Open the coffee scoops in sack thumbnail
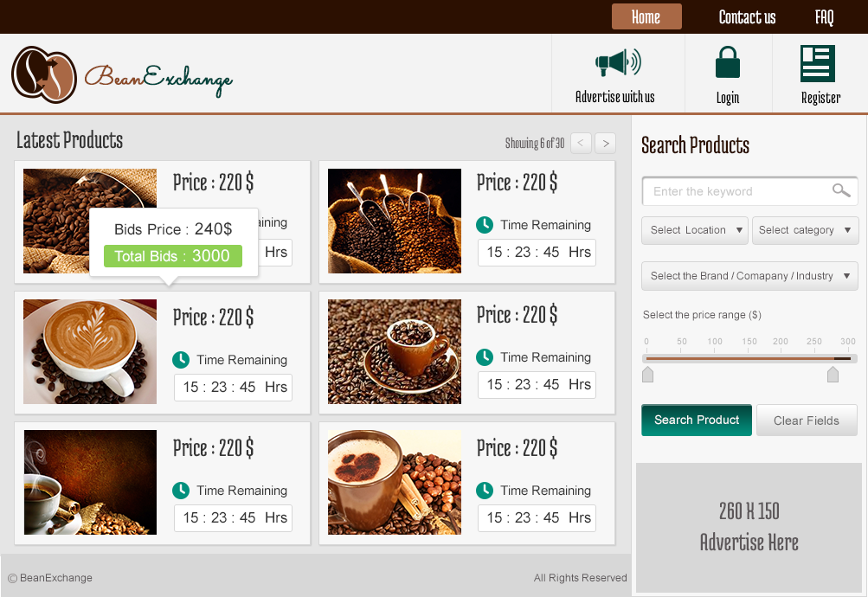 click(394, 221)
